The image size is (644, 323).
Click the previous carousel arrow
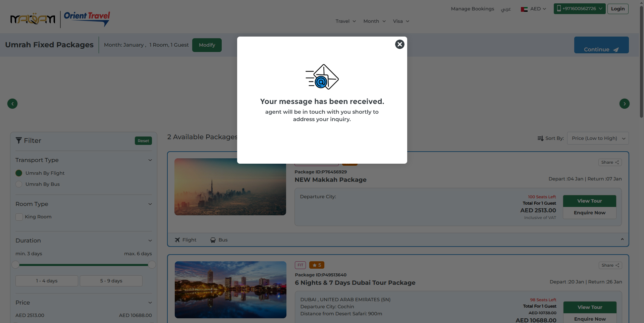[12, 104]
